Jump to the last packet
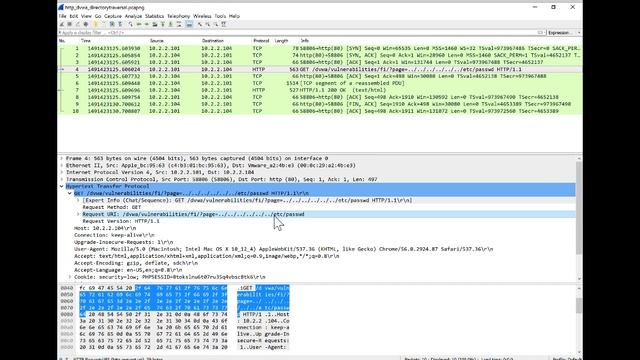 click(x=171, y=24)
